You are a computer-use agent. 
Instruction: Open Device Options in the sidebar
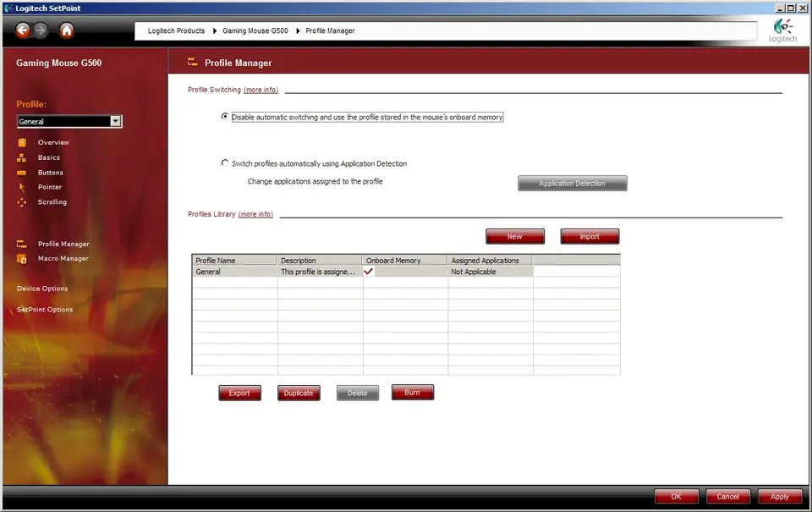(x=42, y=289)
